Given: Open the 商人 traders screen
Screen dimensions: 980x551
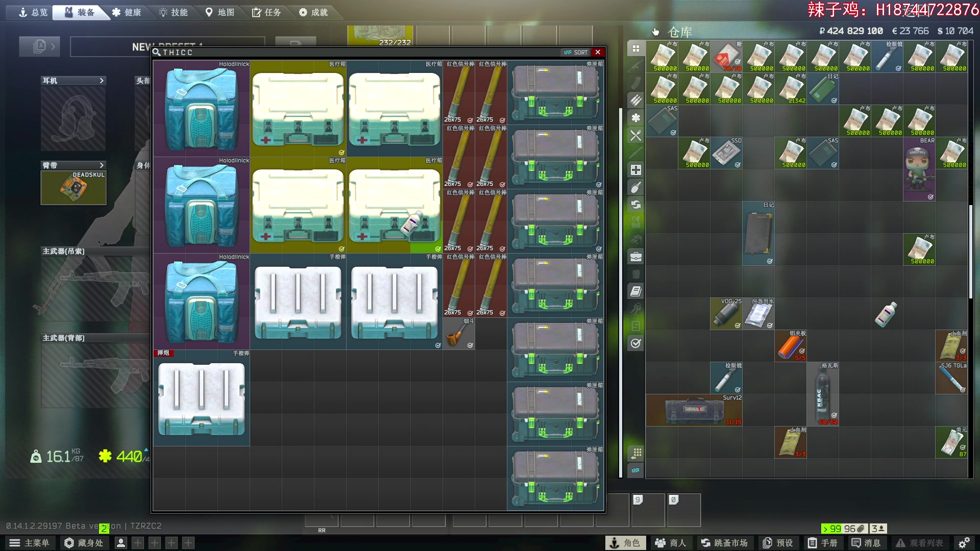Looking at the screenshot, I should 671,543.
